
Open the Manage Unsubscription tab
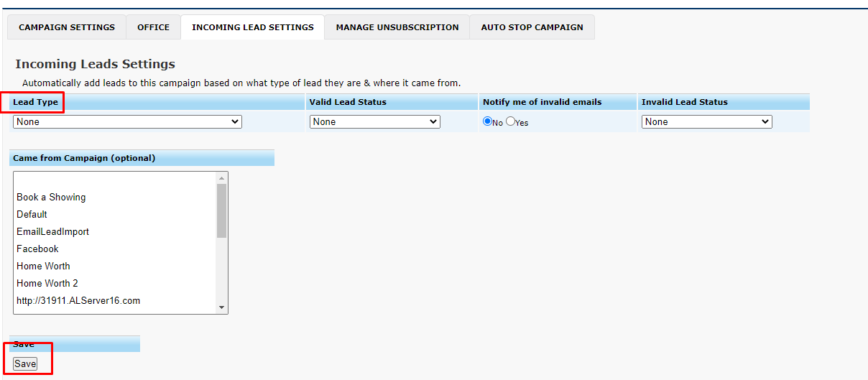[x=397, y=27]
